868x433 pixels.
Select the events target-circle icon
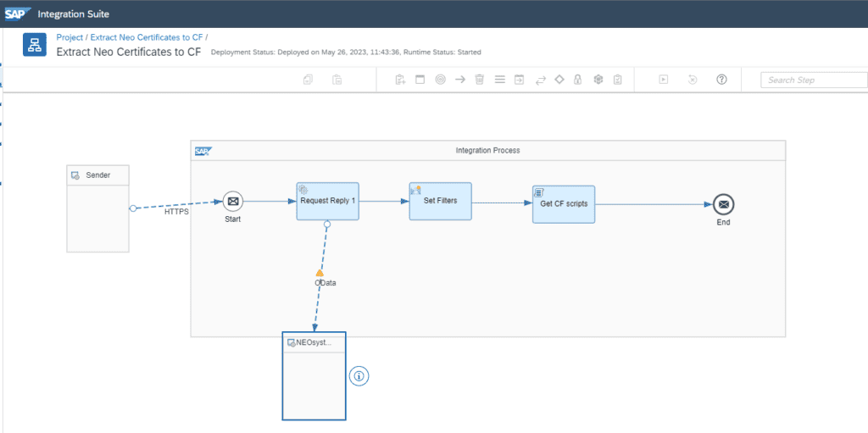tap(440, 80)
